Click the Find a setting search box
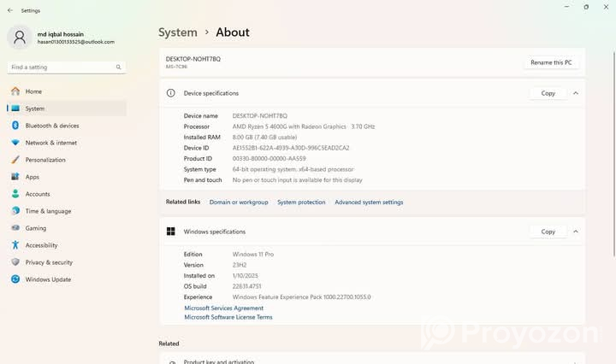 [67, 67]
